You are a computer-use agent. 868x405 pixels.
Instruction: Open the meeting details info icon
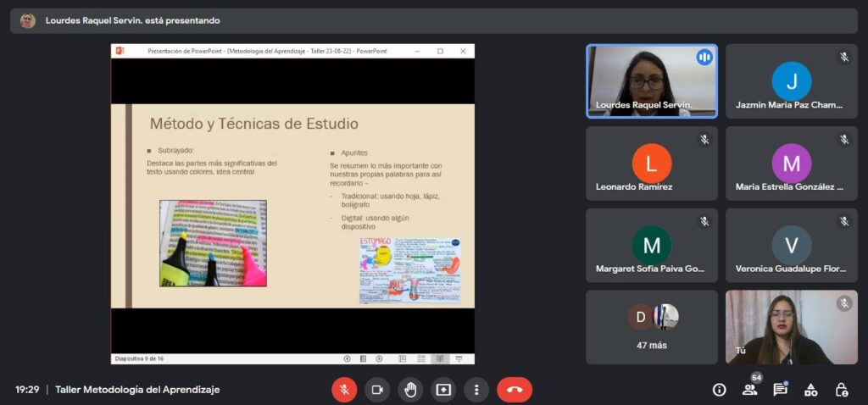tap(719, 390)
